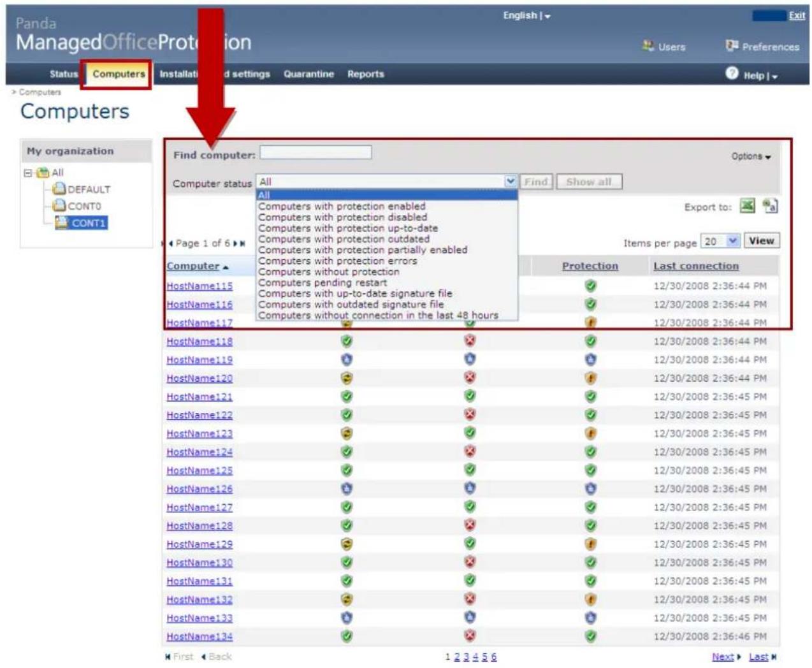
Task: Click yellow warning icon in HostName123 row
Action: coord(347,433)
